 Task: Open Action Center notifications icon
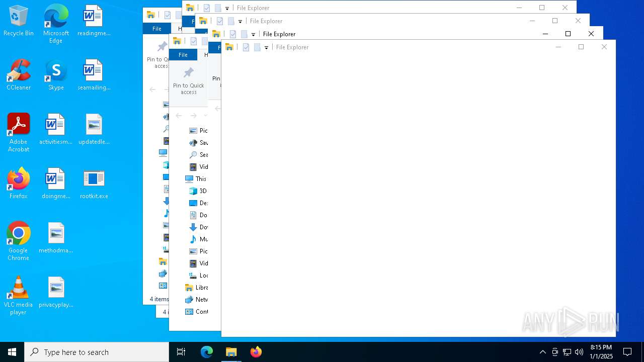coord(627,352)
